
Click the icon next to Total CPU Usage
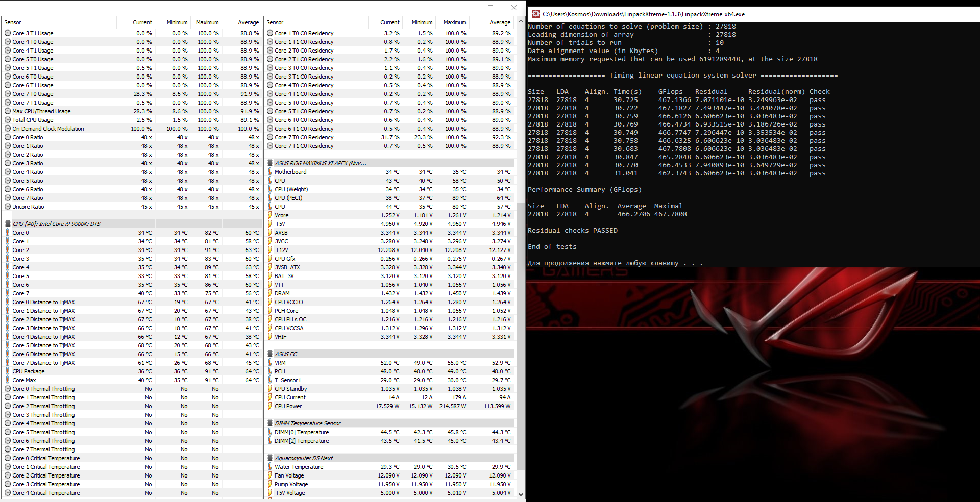click(x=8, y=120)
